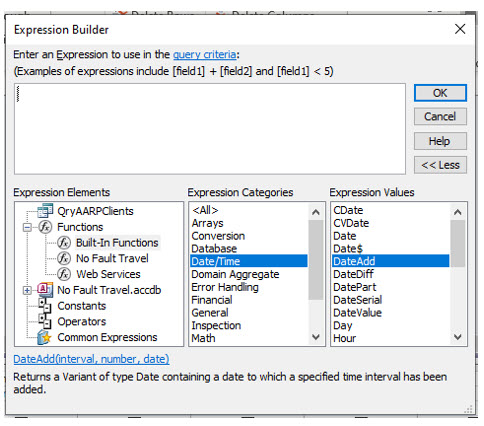
Task: Click the Cancel button
Action: click(440, 116)
